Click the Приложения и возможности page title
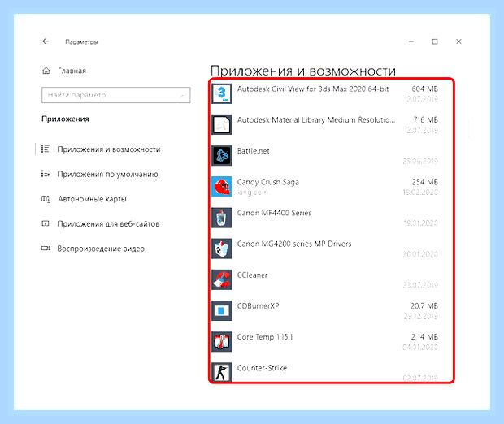This screenshot has width=504, height=424. [x=303, y=71]
